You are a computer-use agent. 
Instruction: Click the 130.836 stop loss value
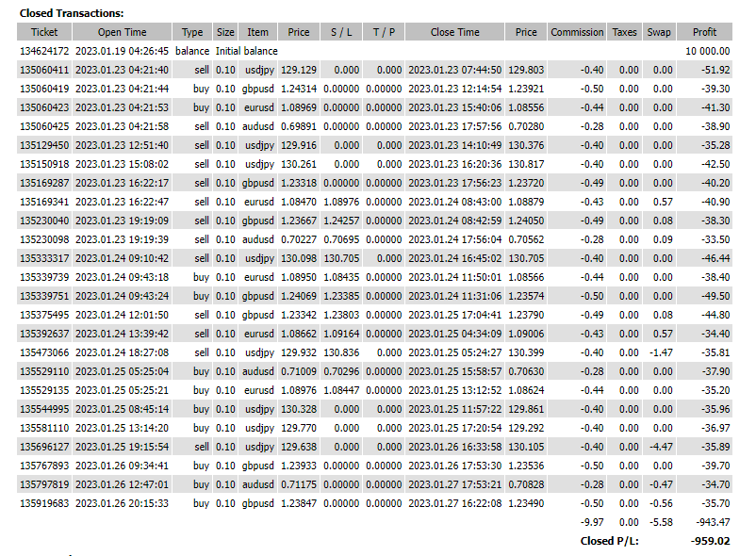[x=341, y=352]
